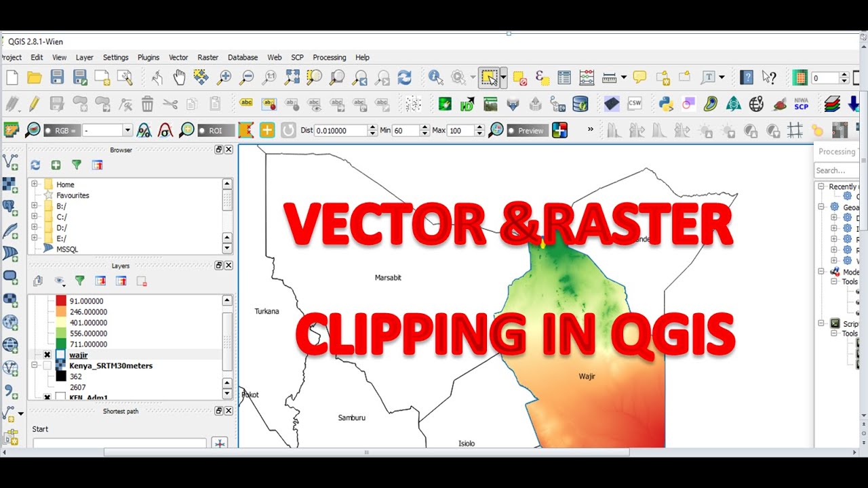The width and height of the screenshot is (868, 488).
Task: Add group icon in Browser panel
Action: click(56, 165)
